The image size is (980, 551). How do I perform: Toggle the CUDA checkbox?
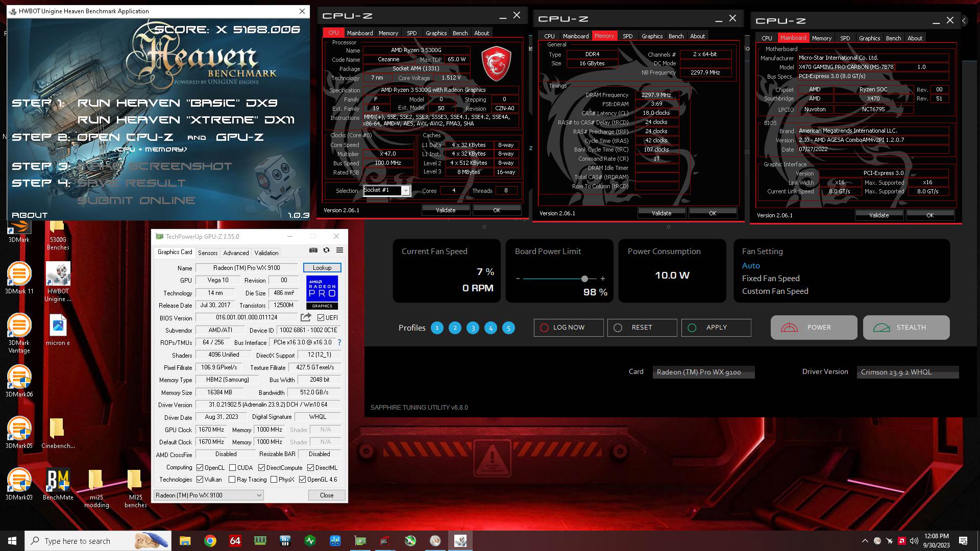pos(233,467)
